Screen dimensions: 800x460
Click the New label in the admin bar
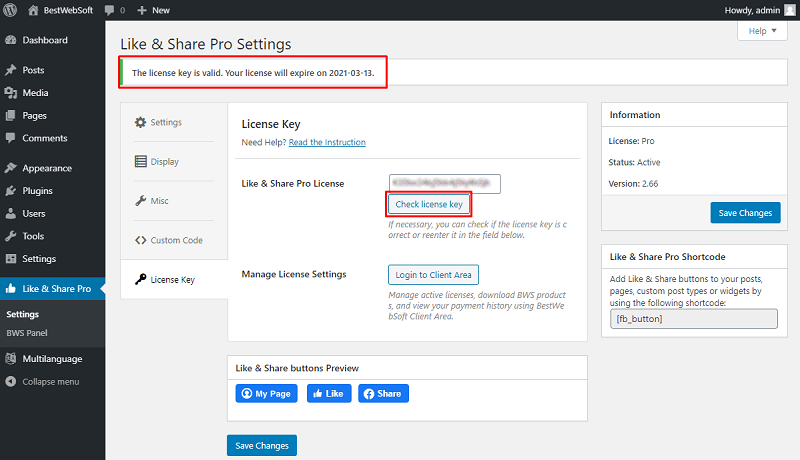161,10
